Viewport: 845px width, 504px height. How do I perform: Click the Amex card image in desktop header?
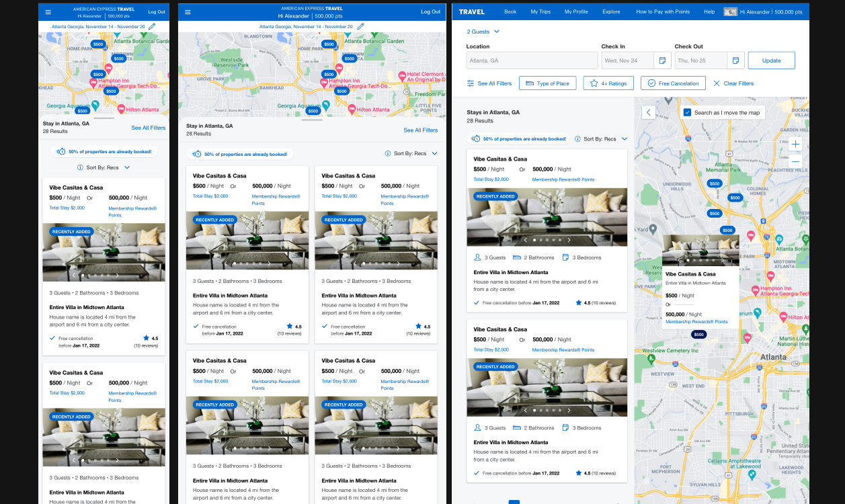click(730, 12)
